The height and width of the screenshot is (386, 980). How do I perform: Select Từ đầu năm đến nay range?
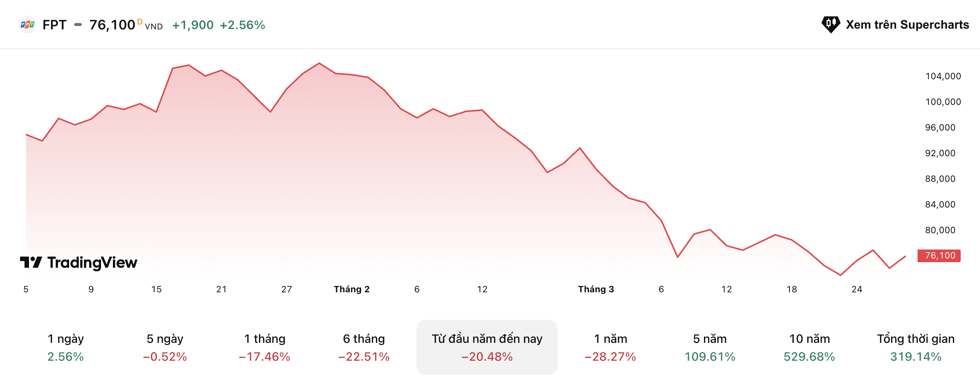pos(487,347)
